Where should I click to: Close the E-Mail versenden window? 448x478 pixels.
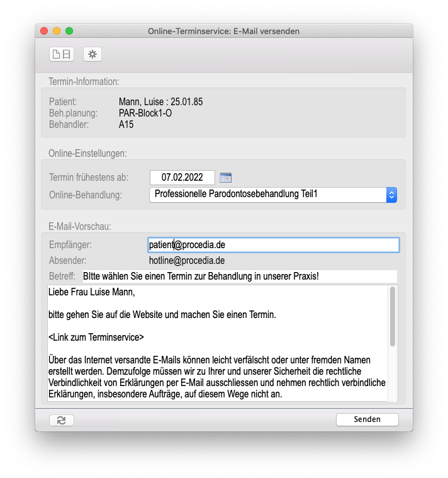44,31
